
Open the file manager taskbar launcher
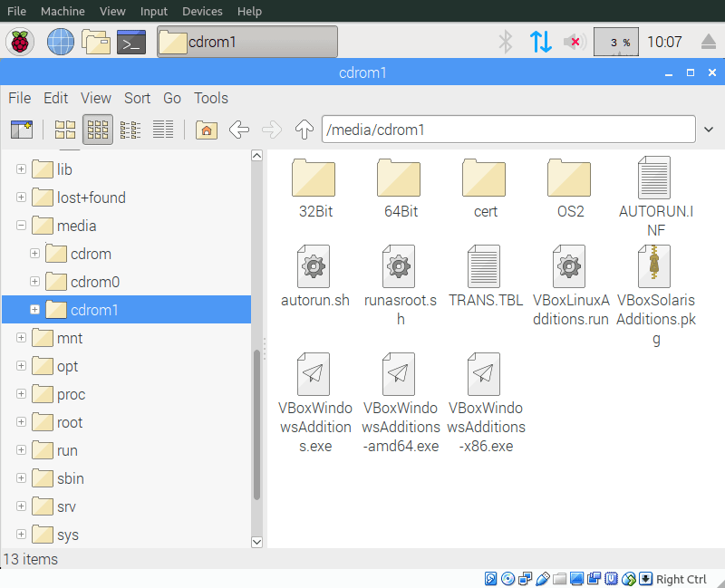click(x=96, y=42)
